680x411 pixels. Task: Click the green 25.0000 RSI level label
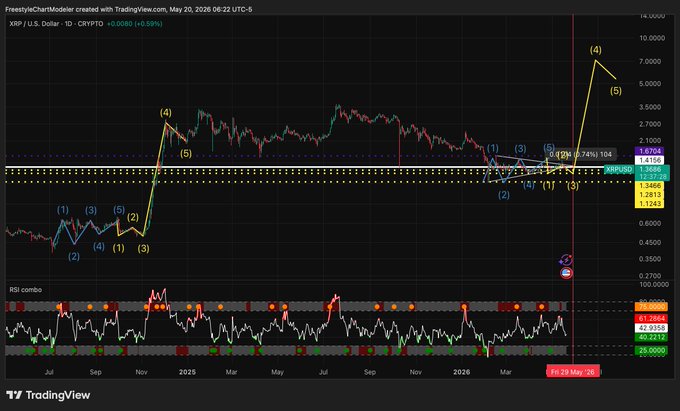[x=652, y=350]
